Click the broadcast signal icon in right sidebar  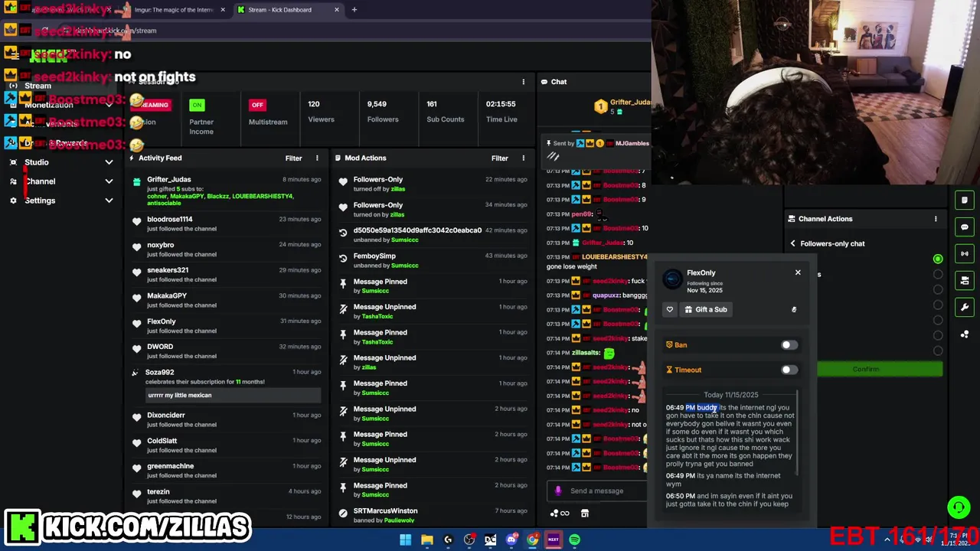[965, 253]
